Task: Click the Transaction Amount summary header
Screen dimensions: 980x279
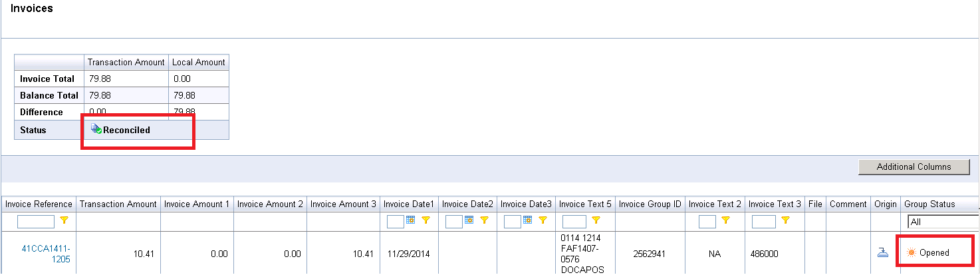Action: coord(126,62)
